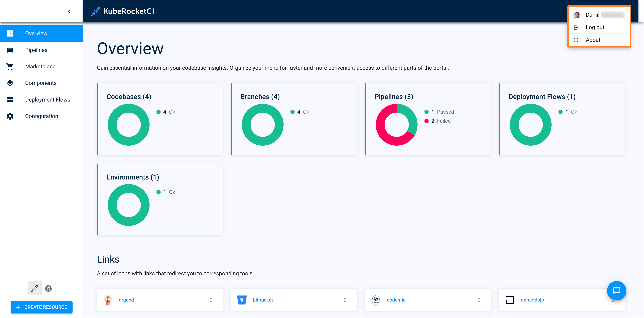The height and width of the screenshot is (318, 644).
Task: Collapse the sidebar with the chevron
Action: [x=69, y=11]
